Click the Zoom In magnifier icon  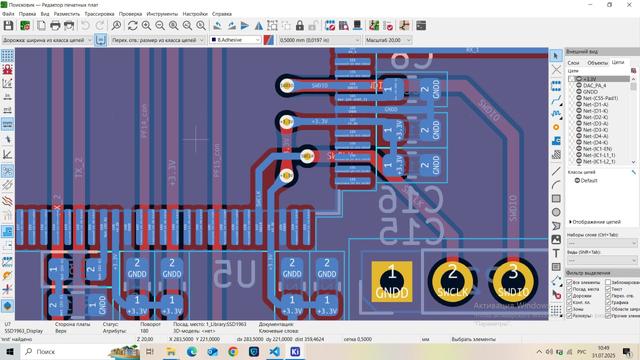point(146,26)
